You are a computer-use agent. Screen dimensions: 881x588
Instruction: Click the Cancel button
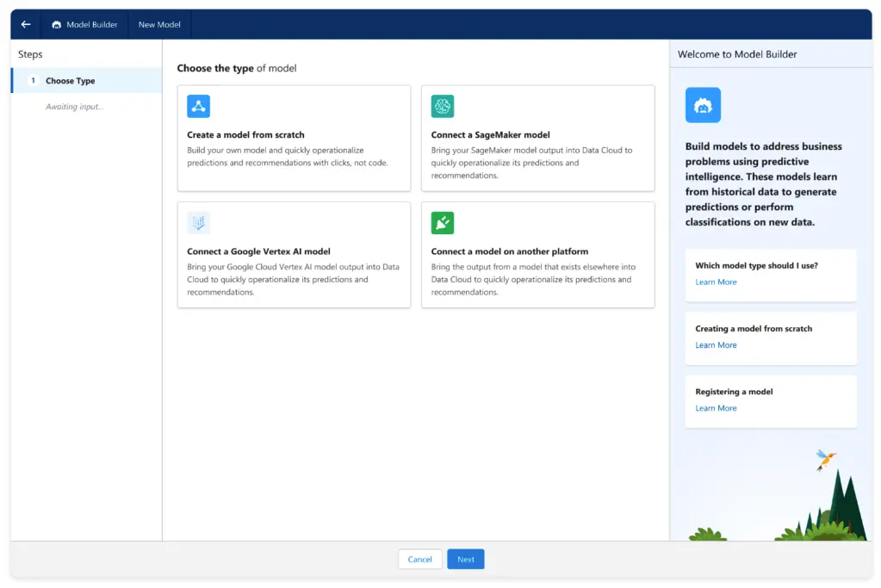(x=419, y=559)
